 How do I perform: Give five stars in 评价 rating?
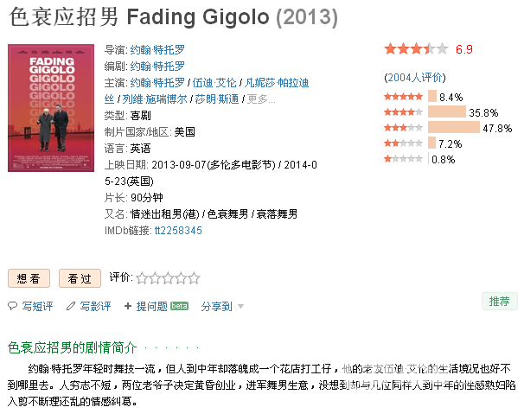(x=195, y=278)
